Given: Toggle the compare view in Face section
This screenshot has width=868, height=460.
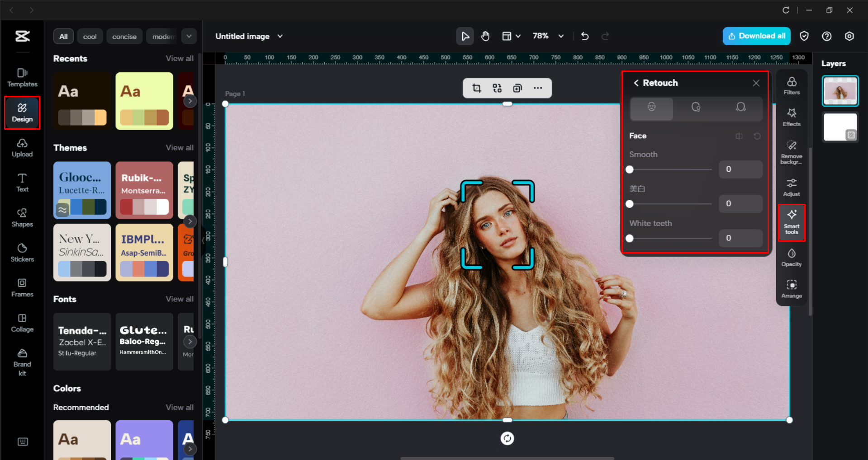Looking at the screenshot, I should (739, 136).
